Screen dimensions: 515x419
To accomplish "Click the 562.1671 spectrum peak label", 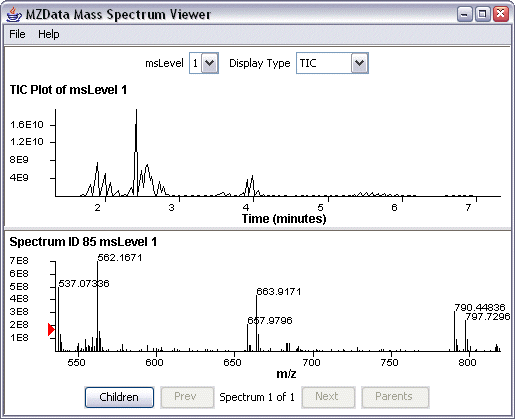I will pyautogui.click(x=120, y=258).
